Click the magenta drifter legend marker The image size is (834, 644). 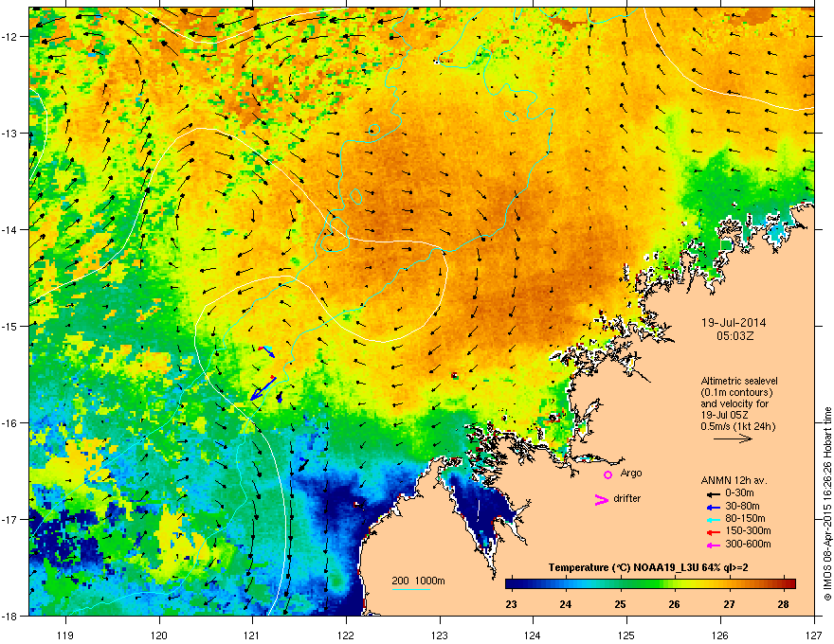602,499
